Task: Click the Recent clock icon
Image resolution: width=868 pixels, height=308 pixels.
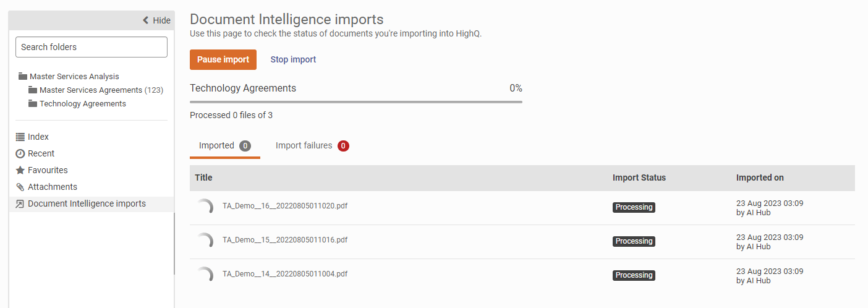Action: coord(20,153)
